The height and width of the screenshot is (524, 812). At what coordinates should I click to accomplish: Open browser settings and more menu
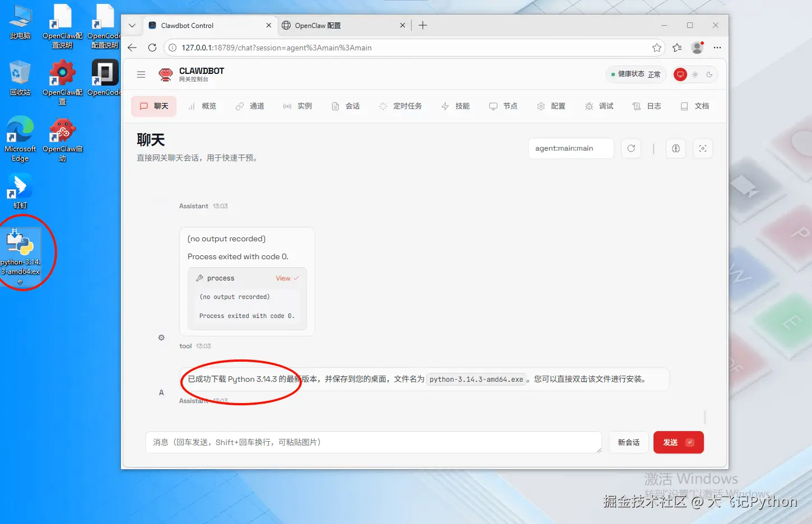[717, 48]
